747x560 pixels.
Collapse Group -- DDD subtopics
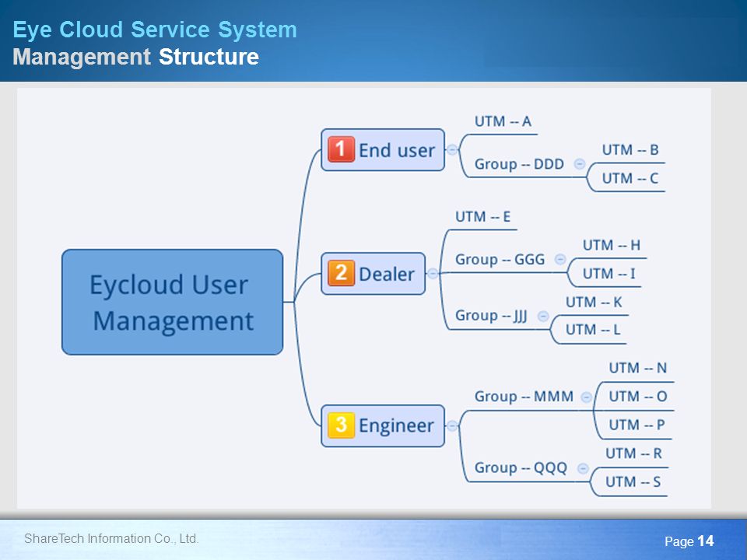(579, 164)
